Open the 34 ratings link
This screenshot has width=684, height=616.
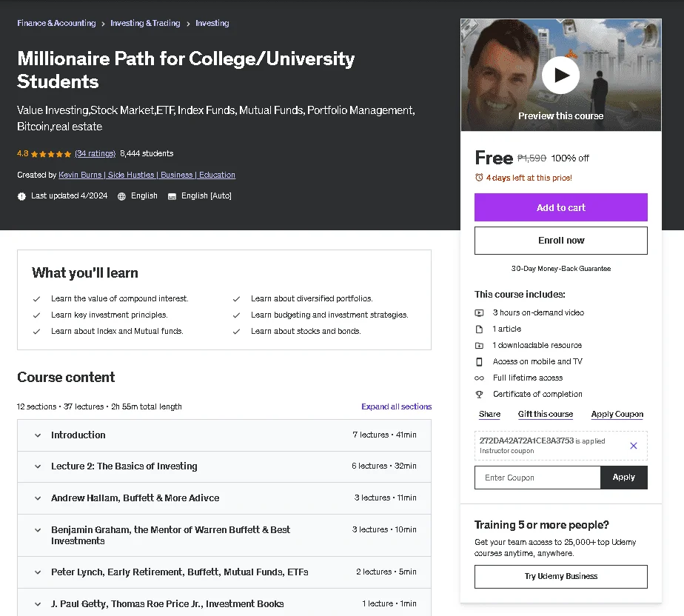tap(95, 153)
